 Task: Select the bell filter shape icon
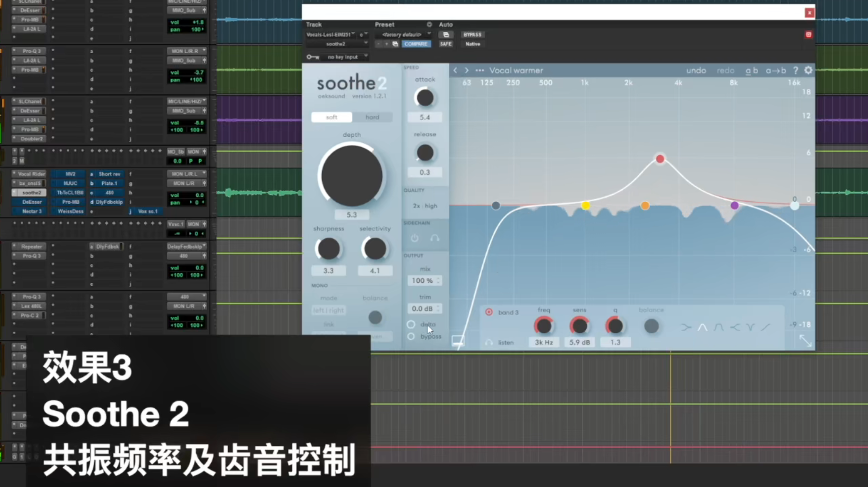tap(702, 327)
